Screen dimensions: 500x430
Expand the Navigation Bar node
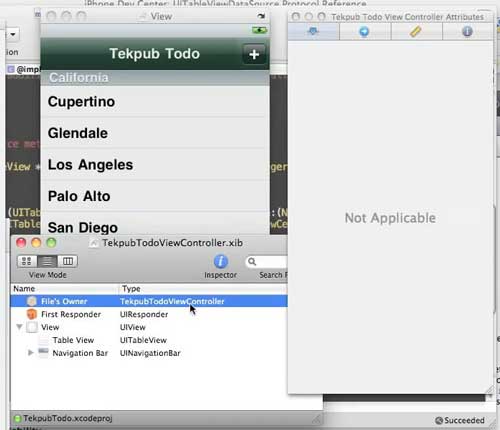click(30, 353)
